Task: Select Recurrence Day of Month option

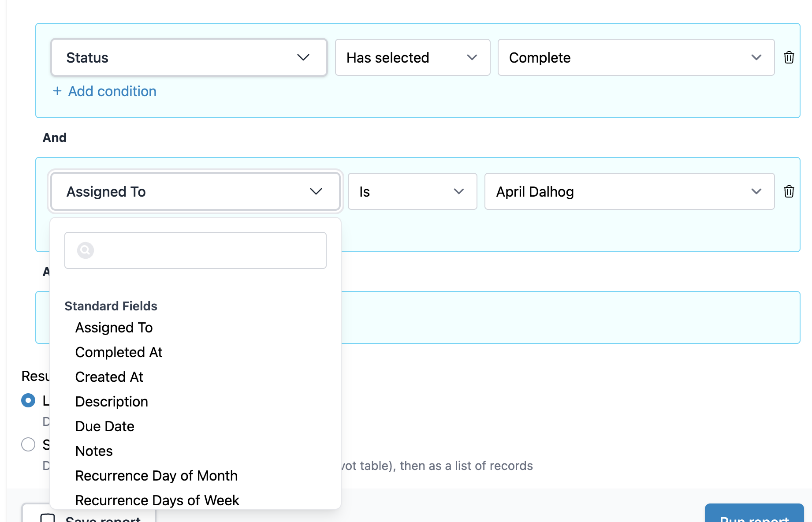Action: pos(156,476)
